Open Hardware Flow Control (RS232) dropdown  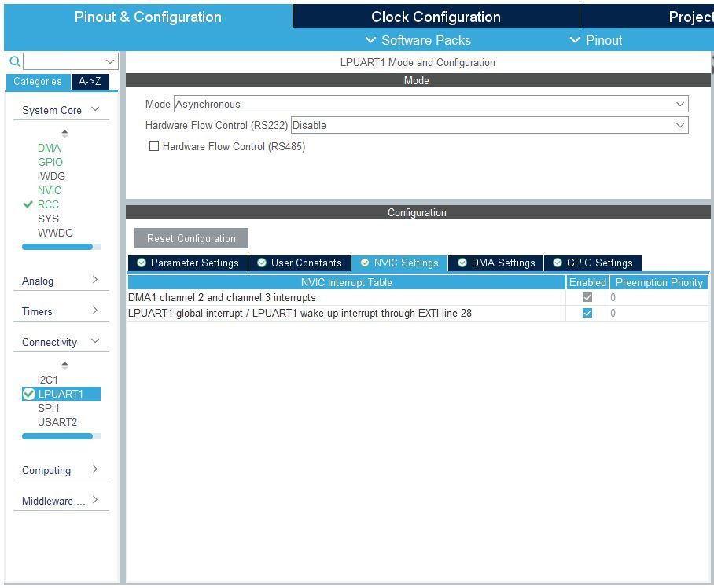[x=490, y=125]
